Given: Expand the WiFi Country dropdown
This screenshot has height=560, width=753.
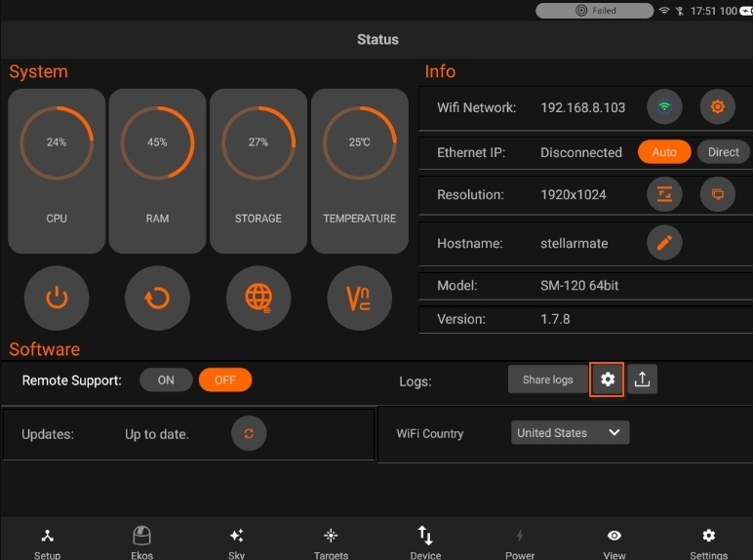Looking at the screenshot, I should [x=570, y=432].
